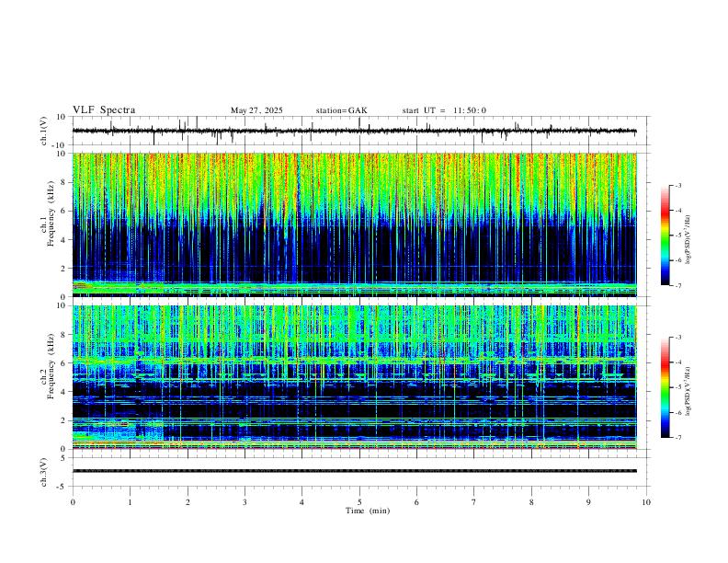Click the "-10" tick on ch.1(V) axis
728x563 pixels.
pos(61,145)
